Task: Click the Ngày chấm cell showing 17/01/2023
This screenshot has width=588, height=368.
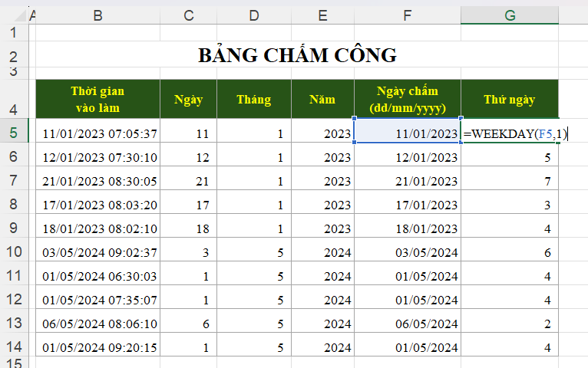Action: 407,205
